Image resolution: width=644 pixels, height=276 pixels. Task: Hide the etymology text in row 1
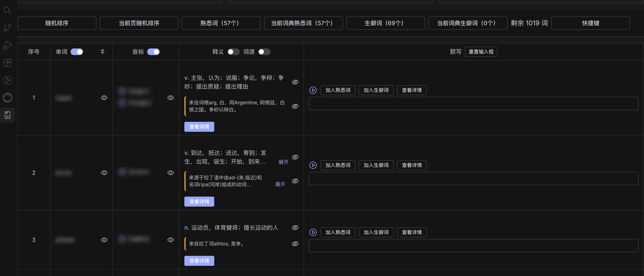coord(295,106)
